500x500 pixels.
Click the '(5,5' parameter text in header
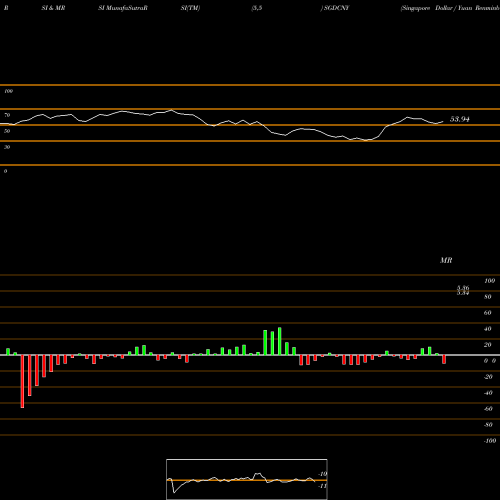[x=257, y=8]
